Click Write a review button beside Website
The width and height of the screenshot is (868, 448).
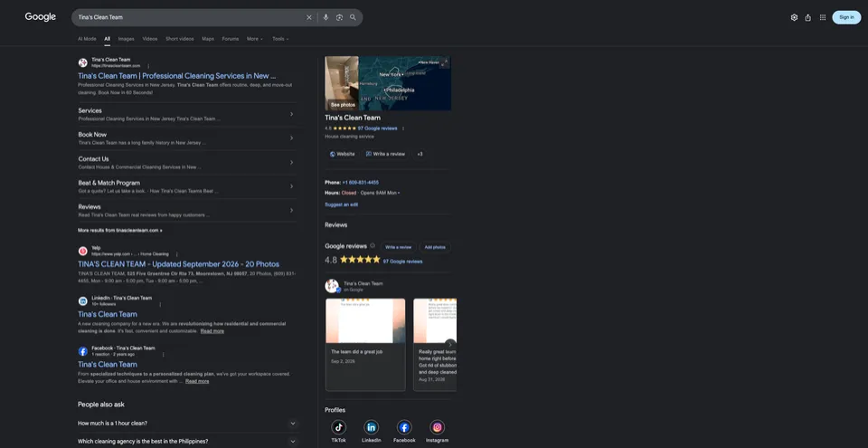pos(385,154)
